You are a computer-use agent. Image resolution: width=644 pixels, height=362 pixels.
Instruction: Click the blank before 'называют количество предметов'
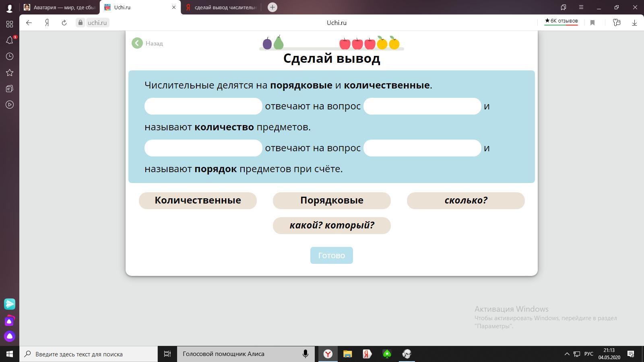pyautogui.click(x=422, y=106)
